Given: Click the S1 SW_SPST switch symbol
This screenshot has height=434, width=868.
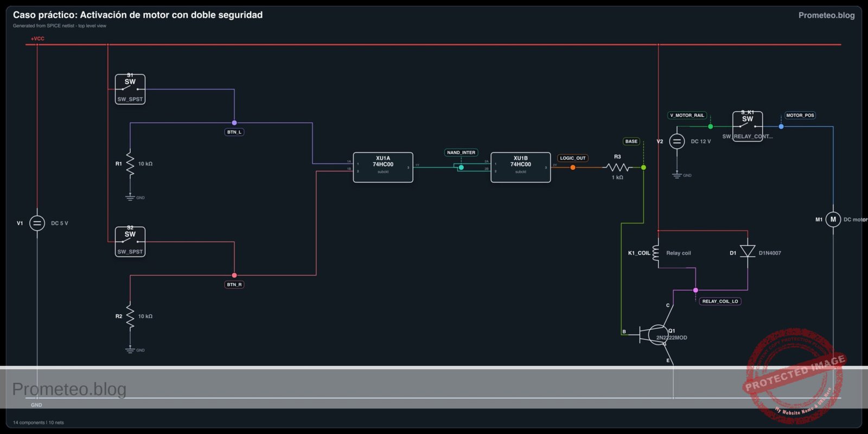Looking at the screenshot, I should coord(130,89).
